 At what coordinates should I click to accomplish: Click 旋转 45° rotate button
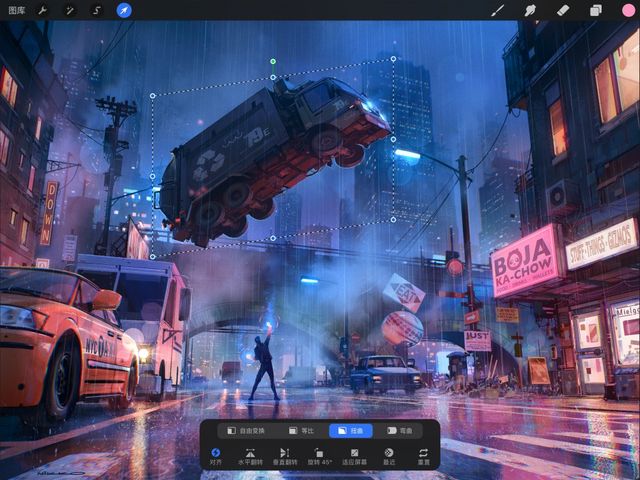pyautogui.click(x=320, y=456)
